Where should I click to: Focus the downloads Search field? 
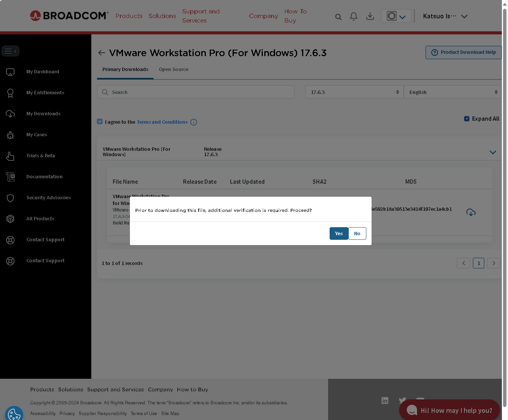point(196,92)
